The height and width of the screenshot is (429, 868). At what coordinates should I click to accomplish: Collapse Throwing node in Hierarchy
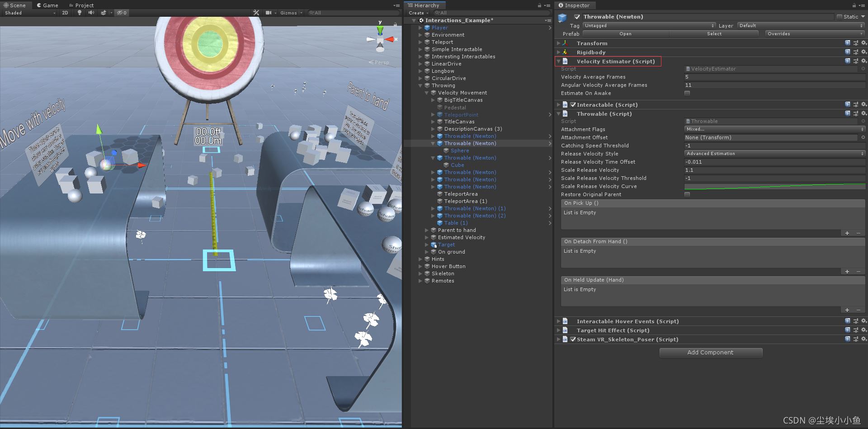420,85
